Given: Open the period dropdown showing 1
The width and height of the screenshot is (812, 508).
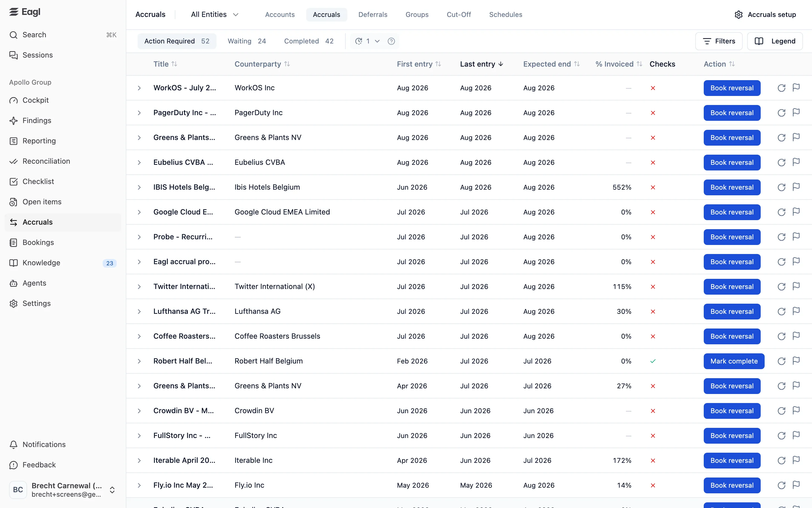Looking at the screenshot, I should [367, 41].
